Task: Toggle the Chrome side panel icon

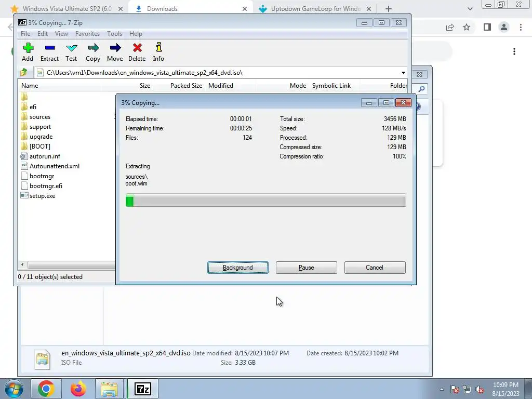Action: pos(487,27)
